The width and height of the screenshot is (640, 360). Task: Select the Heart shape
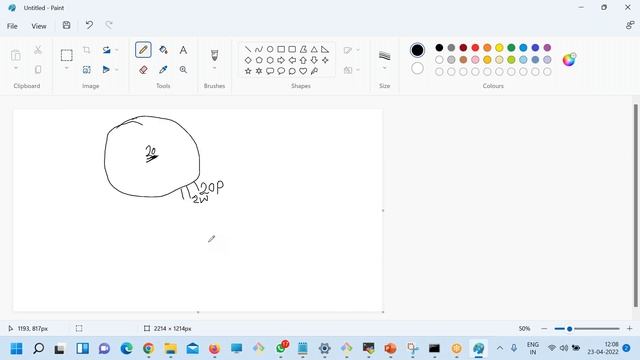[303, 71]
